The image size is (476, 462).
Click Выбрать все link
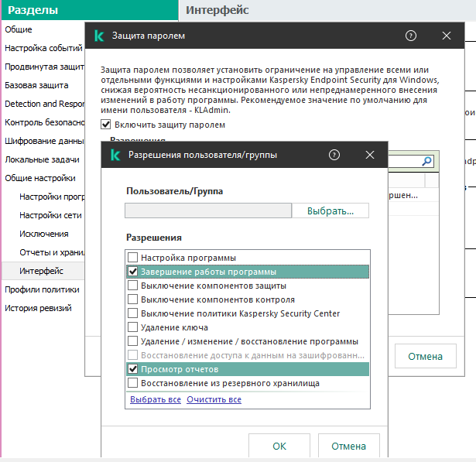[156, 399]
